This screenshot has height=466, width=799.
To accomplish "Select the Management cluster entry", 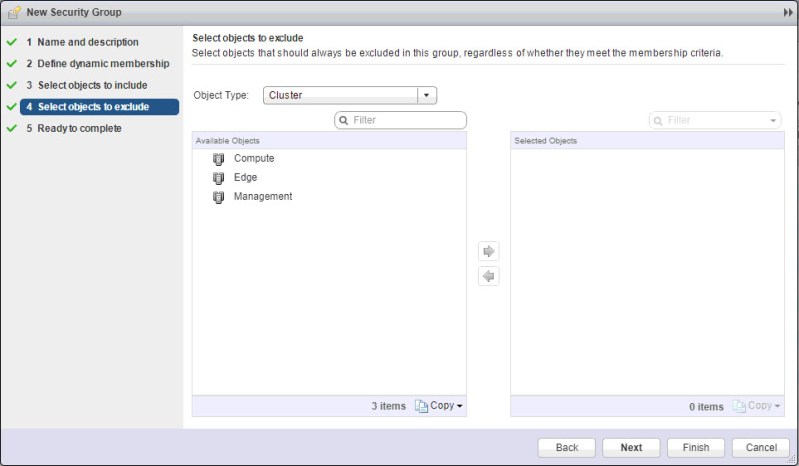I will click(262, 197).
